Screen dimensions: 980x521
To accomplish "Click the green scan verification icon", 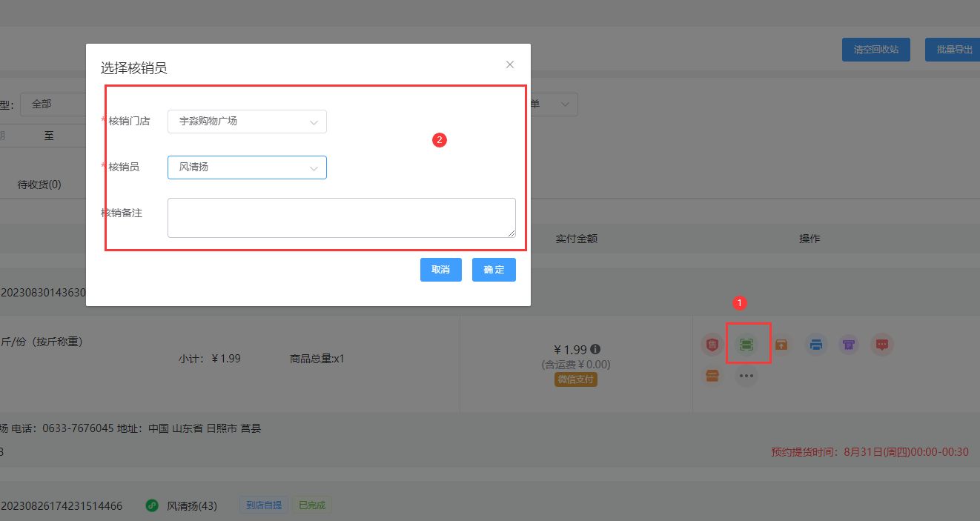I will point(746,345).
